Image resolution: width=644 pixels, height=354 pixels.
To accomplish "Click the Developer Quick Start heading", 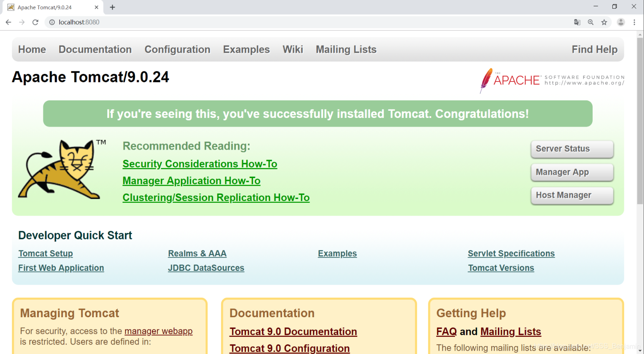I will pos(75,235).
